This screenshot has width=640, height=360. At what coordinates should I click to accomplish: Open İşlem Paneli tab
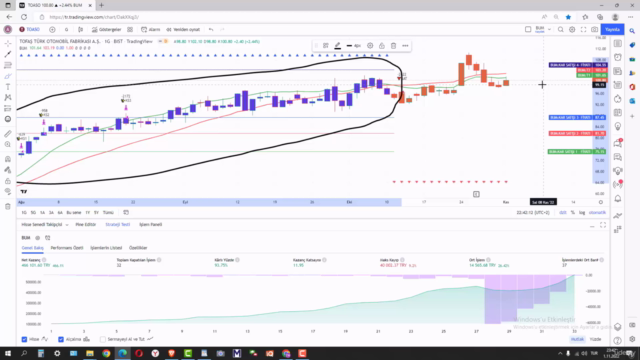(x=151, y=224)
